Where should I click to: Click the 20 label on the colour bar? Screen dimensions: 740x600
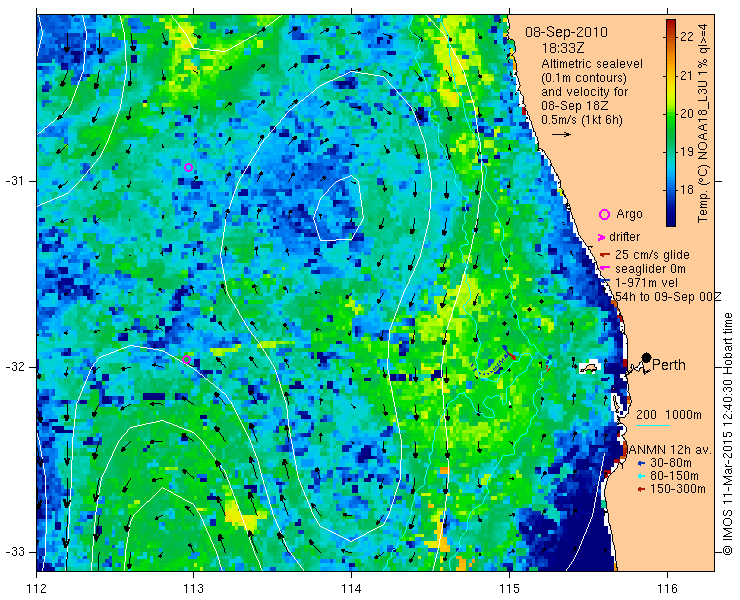[688, 114]
